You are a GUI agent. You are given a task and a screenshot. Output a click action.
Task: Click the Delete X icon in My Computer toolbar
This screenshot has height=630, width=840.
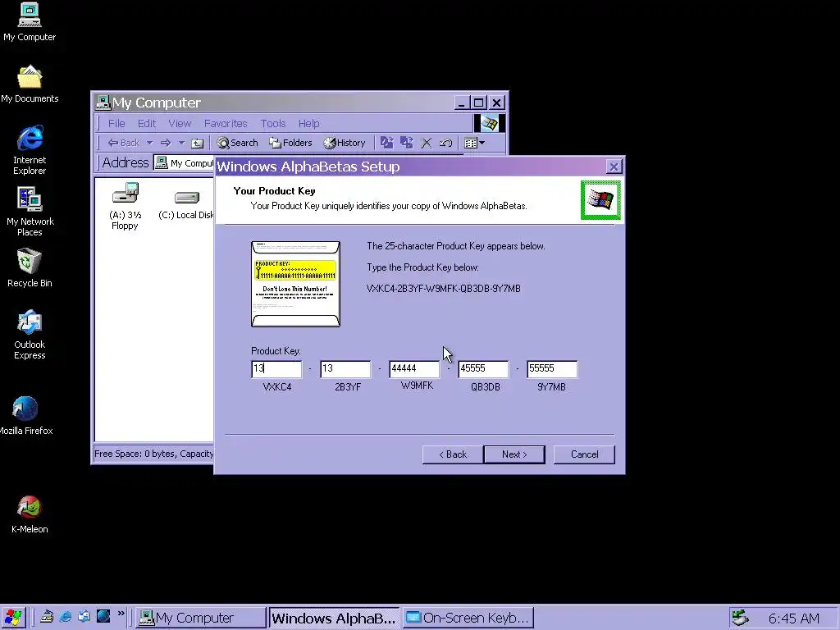pos(427,143)
